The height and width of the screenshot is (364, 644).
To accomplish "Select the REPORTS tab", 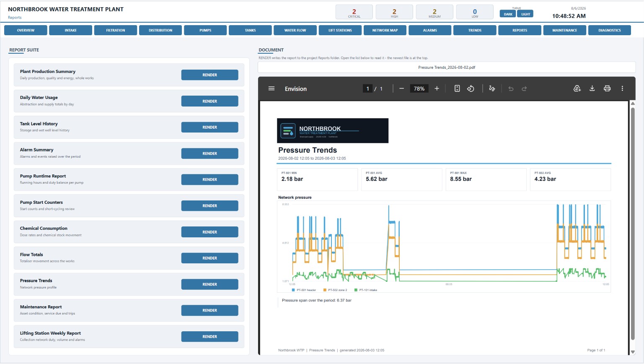I will coord(520,30).
